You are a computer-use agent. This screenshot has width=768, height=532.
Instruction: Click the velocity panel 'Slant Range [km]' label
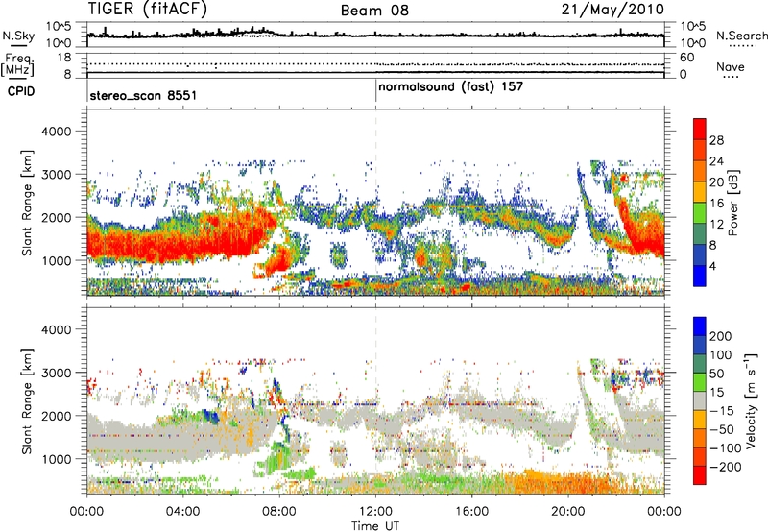[27, 400]
